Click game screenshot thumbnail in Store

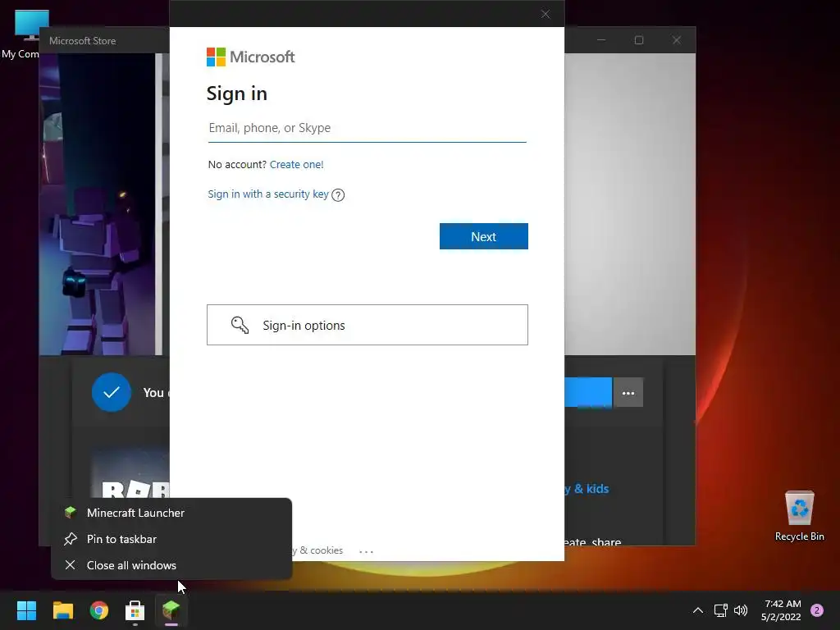pos(98,203)
